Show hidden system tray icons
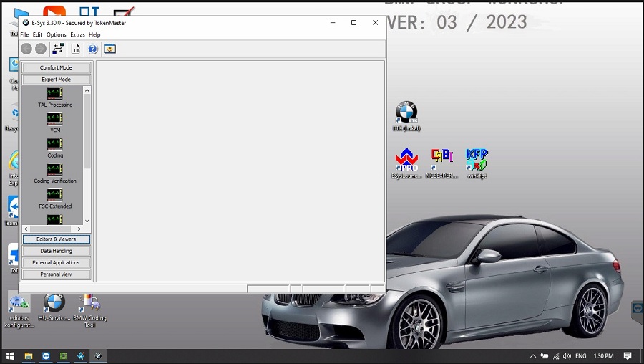Screen dimensions: 644x364 (x=532, y=356)
